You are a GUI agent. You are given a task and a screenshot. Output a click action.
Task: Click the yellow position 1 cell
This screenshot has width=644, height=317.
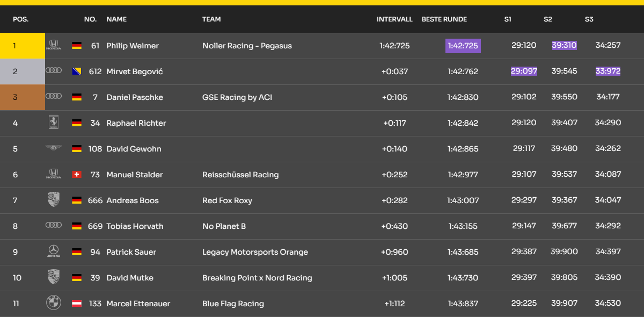[22, 46]
